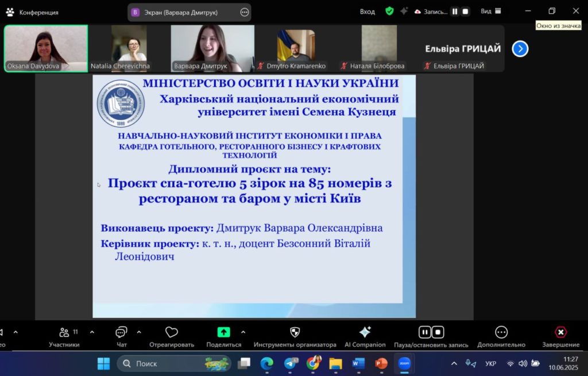Click the green encryption shield icon
Viewport: 588px width, 376px height.
click(x=389, y=11)
